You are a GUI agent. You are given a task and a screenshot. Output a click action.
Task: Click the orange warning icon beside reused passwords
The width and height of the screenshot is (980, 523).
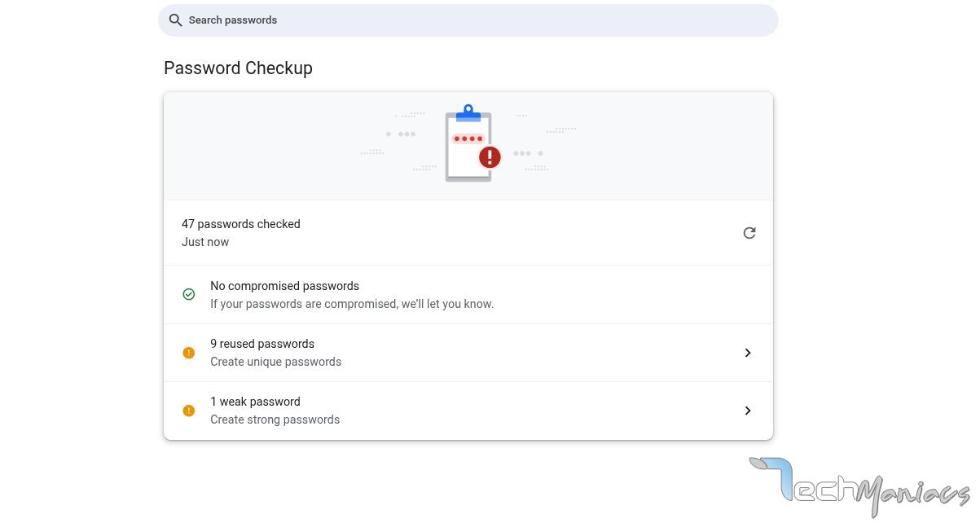click(189, 353)
